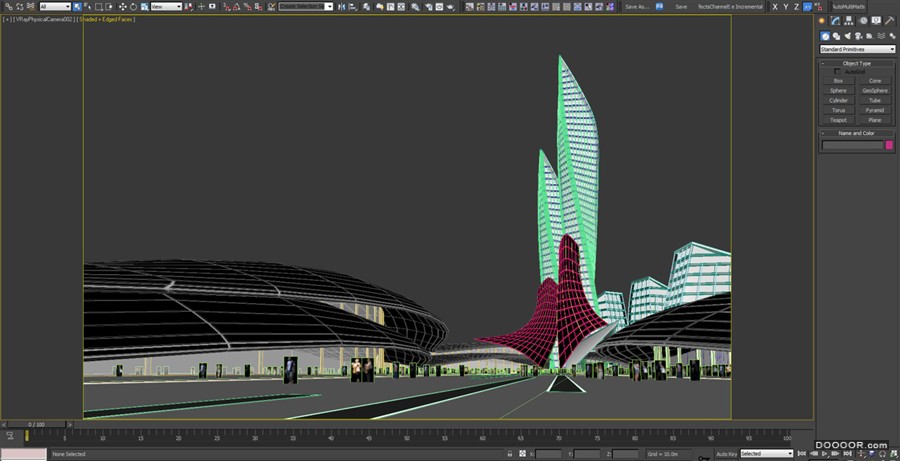Toggle Angle Snap
The height and width of the screenshot is (461, 900).
pos(237,7)
